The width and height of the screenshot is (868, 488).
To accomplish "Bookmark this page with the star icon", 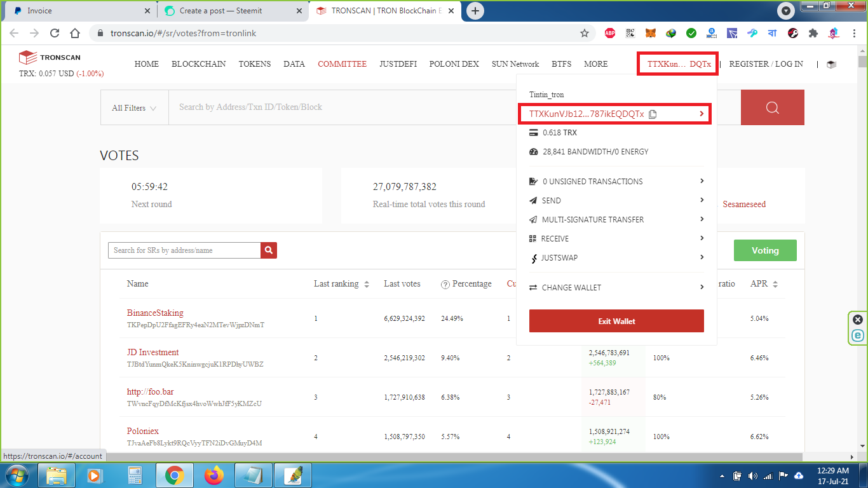I will tap(585, 33).
